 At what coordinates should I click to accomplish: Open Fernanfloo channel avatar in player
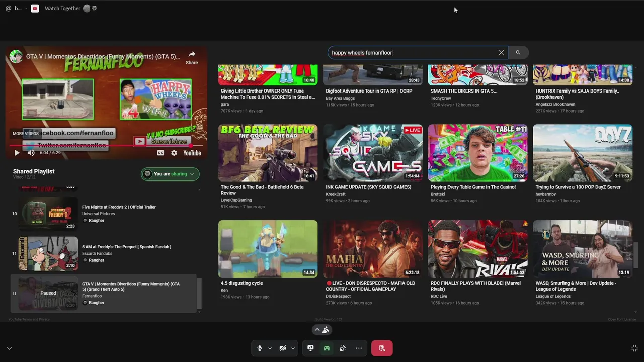point(16,56)
